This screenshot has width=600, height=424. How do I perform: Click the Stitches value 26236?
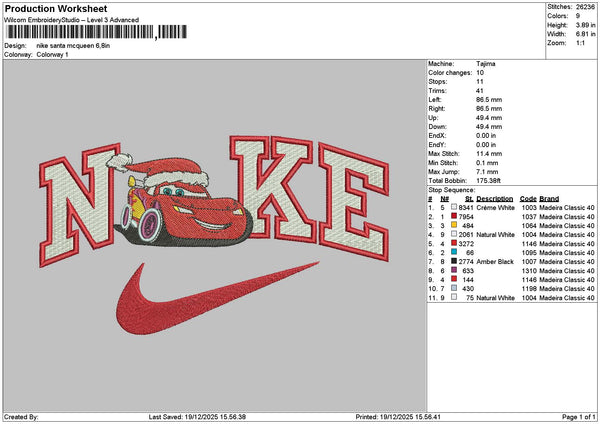pos(585,7)
